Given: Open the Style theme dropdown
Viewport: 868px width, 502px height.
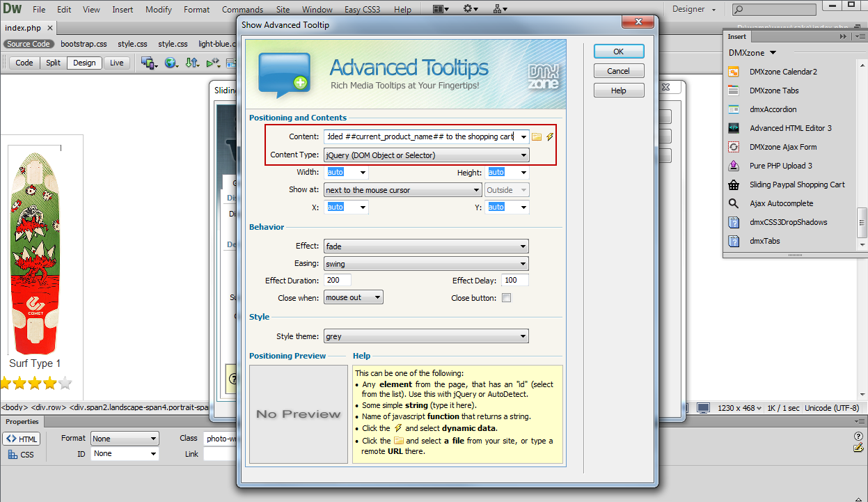Looking at the screenshot, I should pyautogui.click(x=427, y=337).
